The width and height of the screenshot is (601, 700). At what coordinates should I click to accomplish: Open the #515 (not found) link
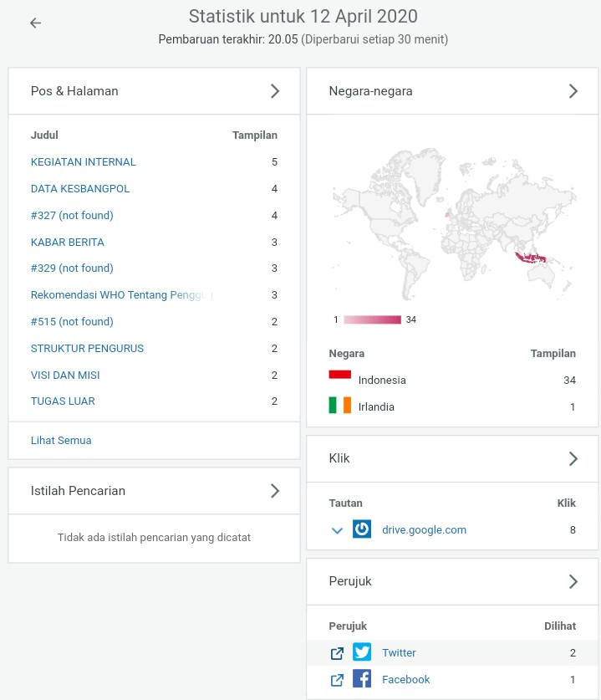tap(72, 322)
